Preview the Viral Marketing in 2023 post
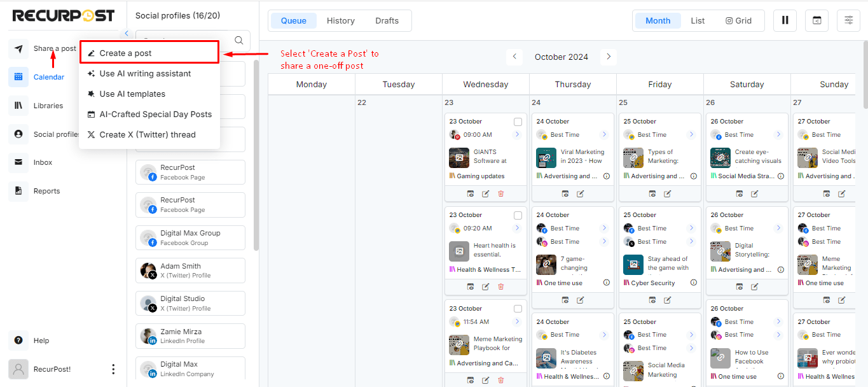 point(565,193)
